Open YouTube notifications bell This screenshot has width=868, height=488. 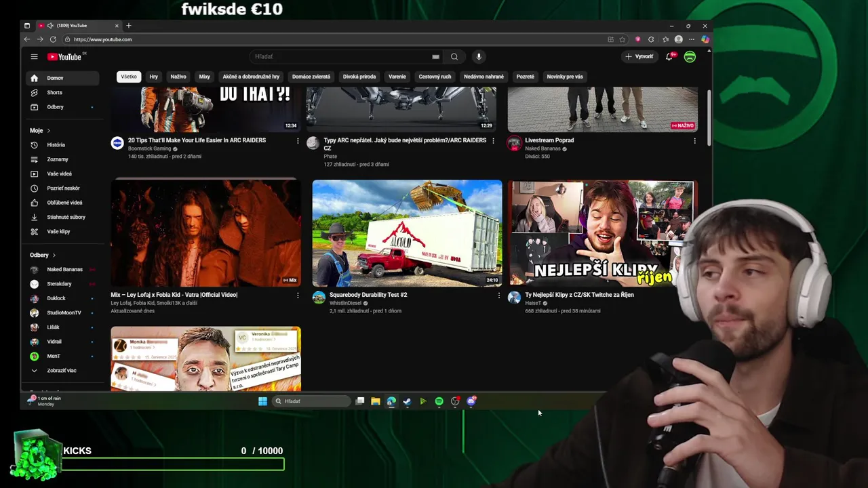click(669, 57)
